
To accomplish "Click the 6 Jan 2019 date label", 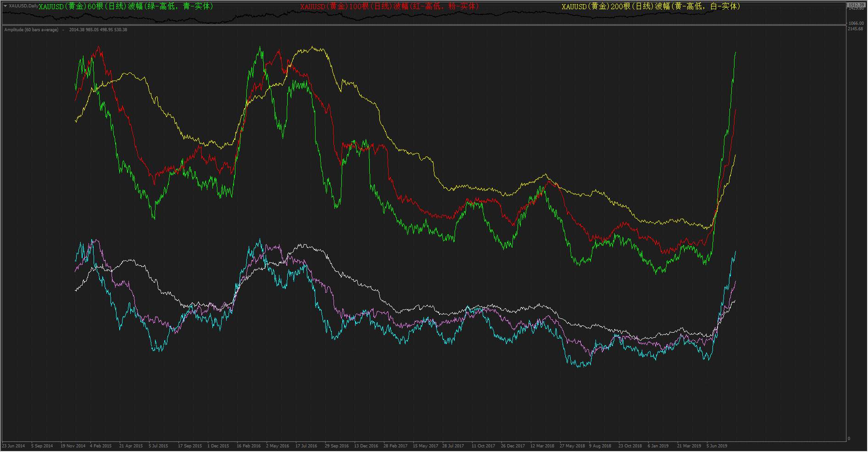I will [658, 446].
